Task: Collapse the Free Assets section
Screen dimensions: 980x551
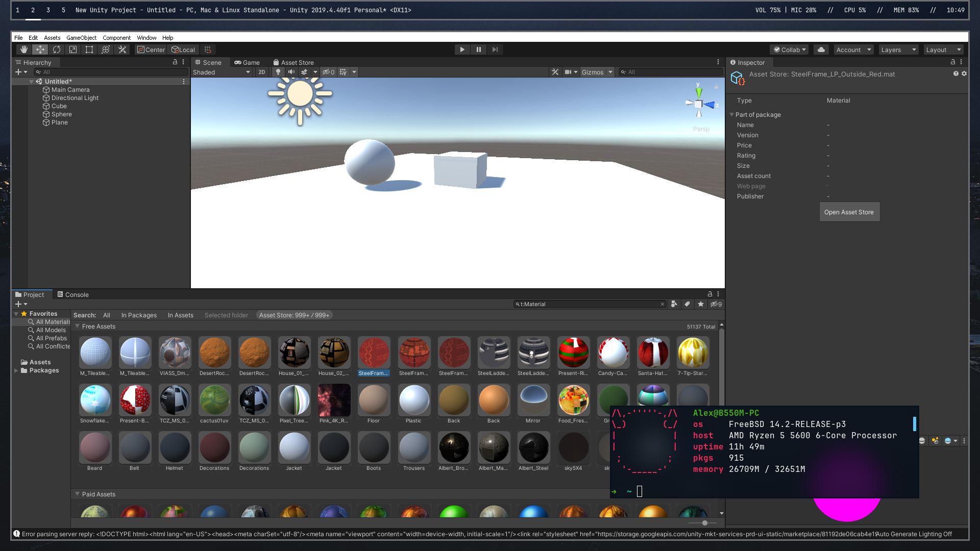Action: tap(78, 326)
